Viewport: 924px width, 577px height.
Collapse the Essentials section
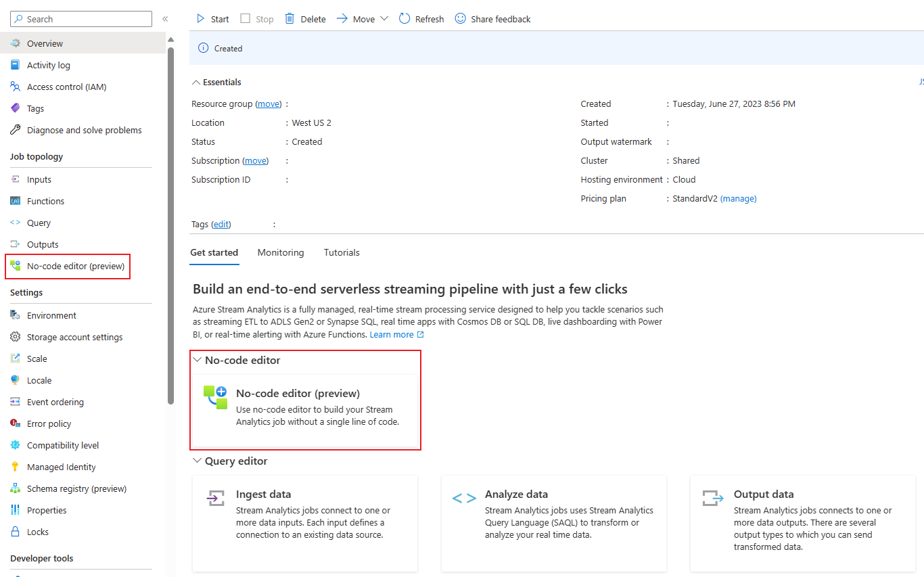tap(196, 83)
